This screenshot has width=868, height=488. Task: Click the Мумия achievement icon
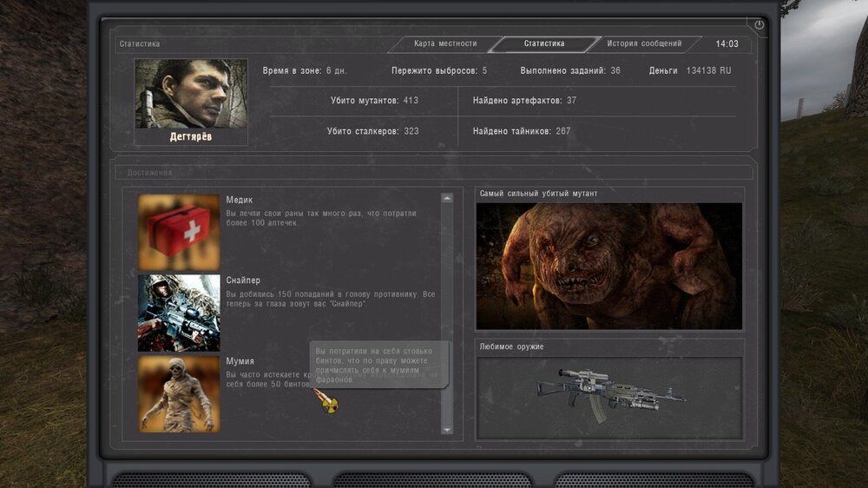(179, 394)
